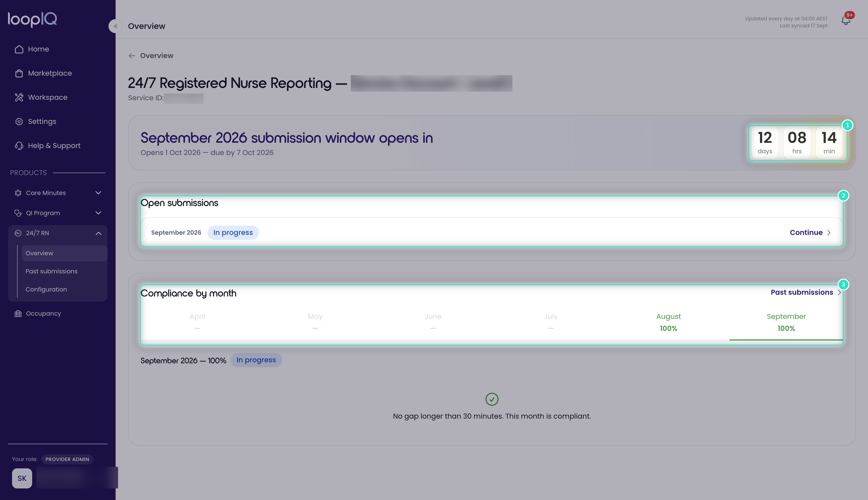Screen dimensions: 868x500
Task: Select Past submissions in the sidebar
Action: point(64,271)
